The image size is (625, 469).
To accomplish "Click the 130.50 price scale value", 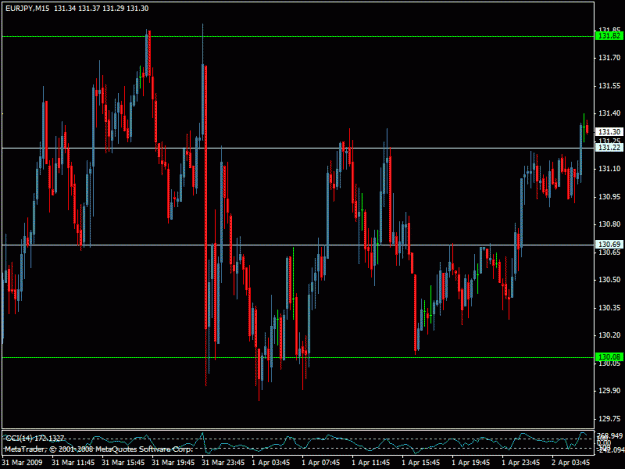I will tap(609, 280).
